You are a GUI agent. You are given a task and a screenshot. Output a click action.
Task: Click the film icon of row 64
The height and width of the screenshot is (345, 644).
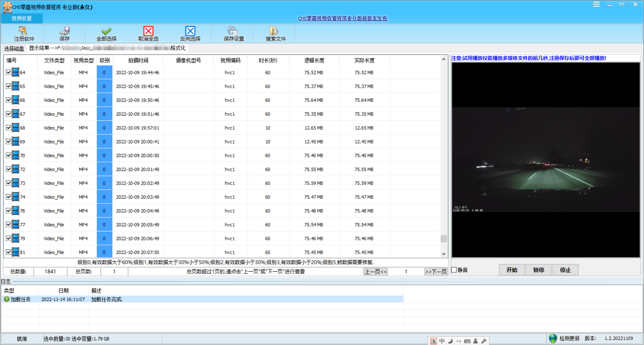[x=15, y=72]
